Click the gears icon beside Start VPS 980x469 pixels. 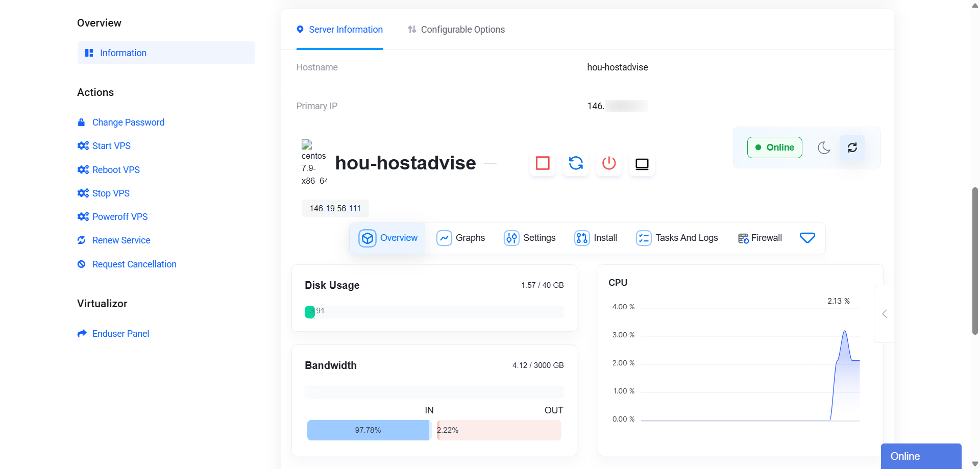(x=83, y=146)
